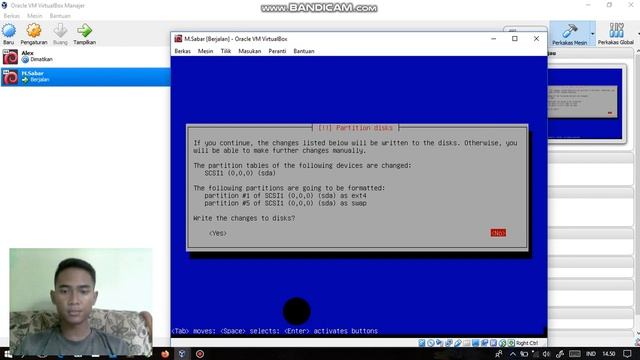Click the Tampilkan green arrow icon
Image resolution: width=640 pixels, height=360 pixels.
pos(84,33)
